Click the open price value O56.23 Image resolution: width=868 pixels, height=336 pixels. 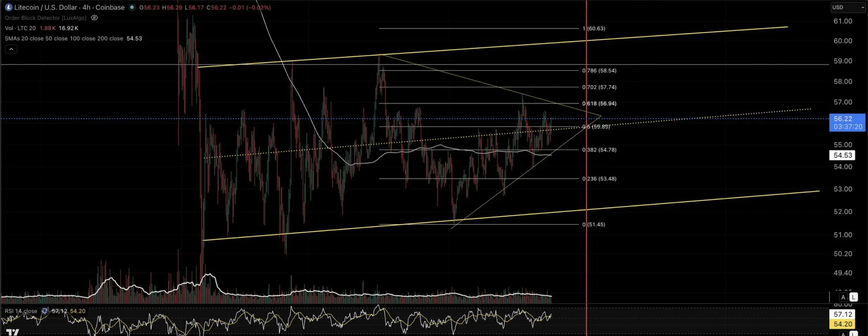pos(149,7)
